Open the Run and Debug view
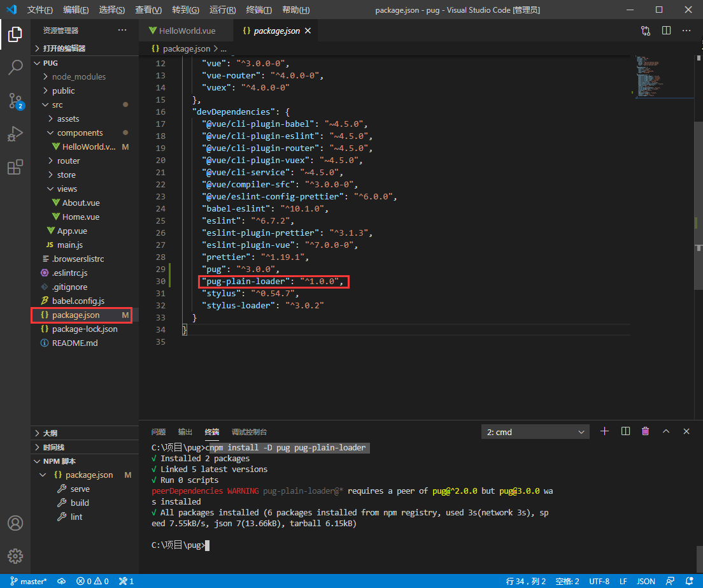Image resolution: width=703 pixels, height=588 pixels. (15, 134)
